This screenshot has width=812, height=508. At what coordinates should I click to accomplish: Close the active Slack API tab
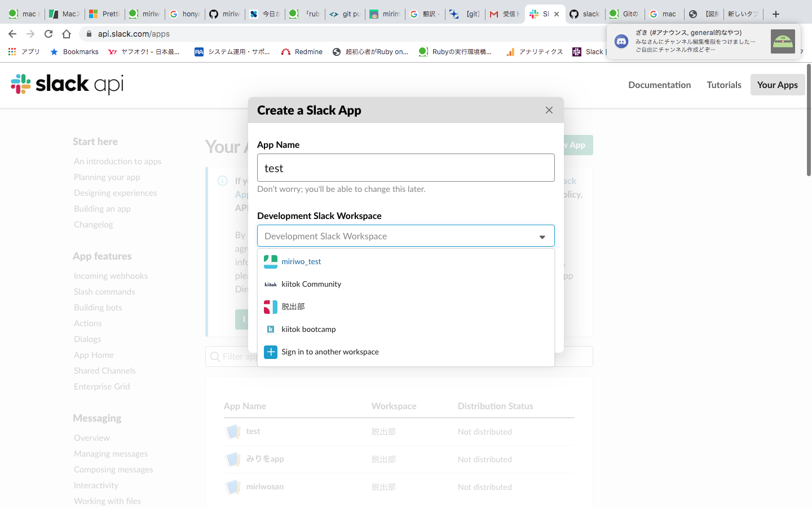557,14
